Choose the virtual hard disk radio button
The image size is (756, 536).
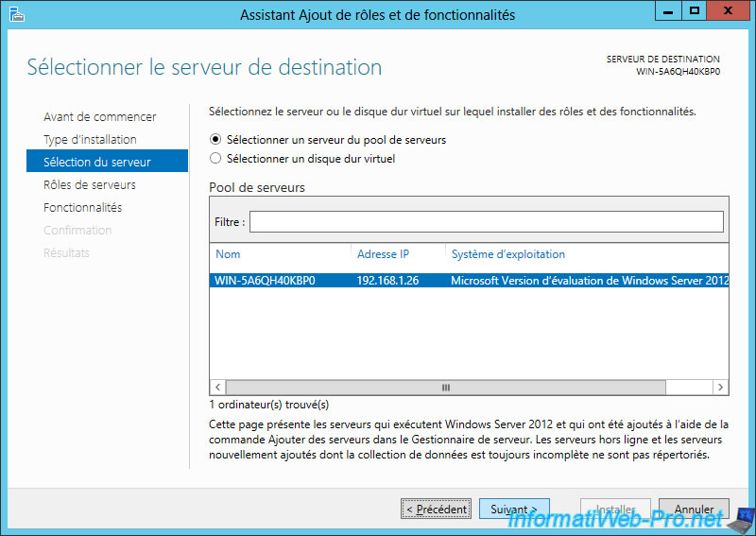coord(215,158)
